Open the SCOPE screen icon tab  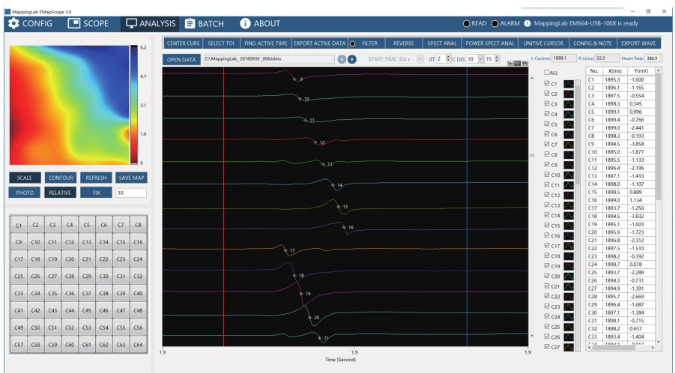coord(74,23)
